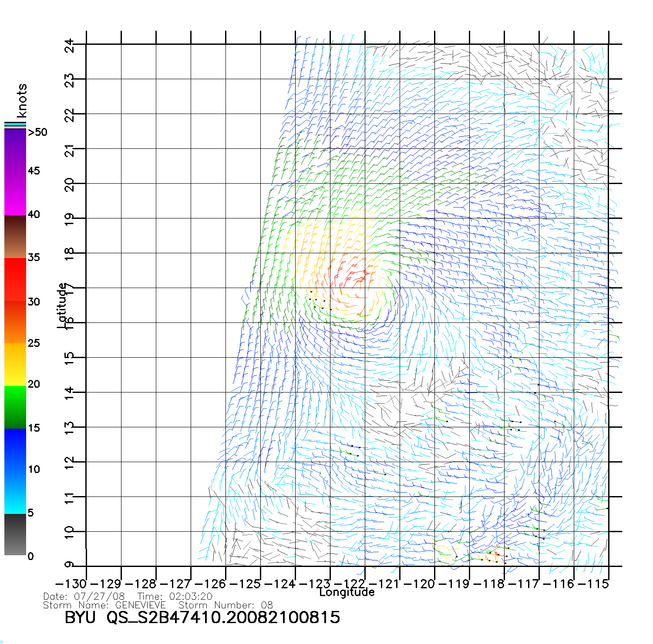Click the gray 0–5 knots legend segment
Image resolution: width=653 pixels, height=644 pixels.
click(x=15, y=534)
